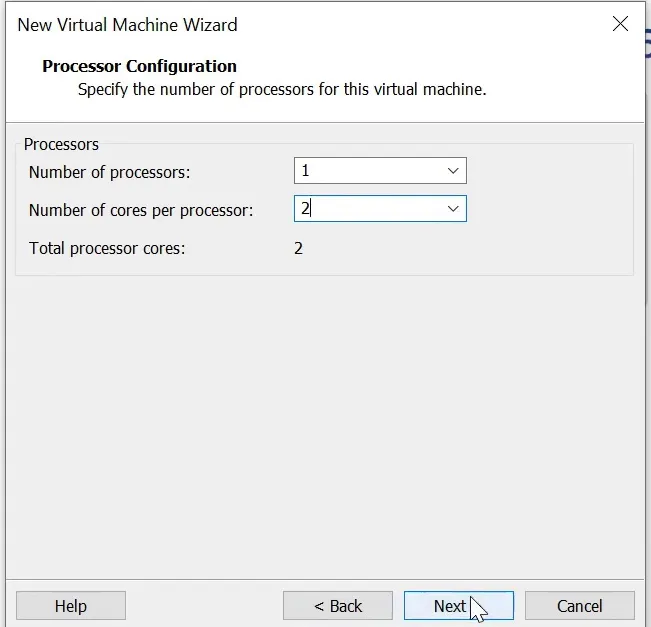651x627 pixels.
Task: Go back with the Back button
Action: tap(338, 606)
